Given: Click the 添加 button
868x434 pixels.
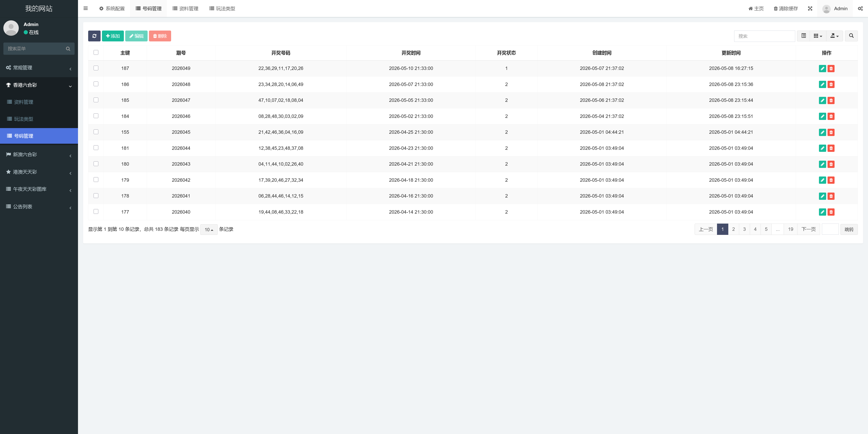Looking at the screenshot, I should click(113, 36).
